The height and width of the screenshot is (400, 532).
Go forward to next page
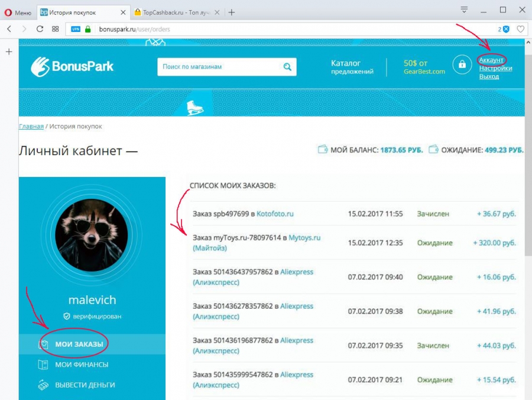[24, 29]
